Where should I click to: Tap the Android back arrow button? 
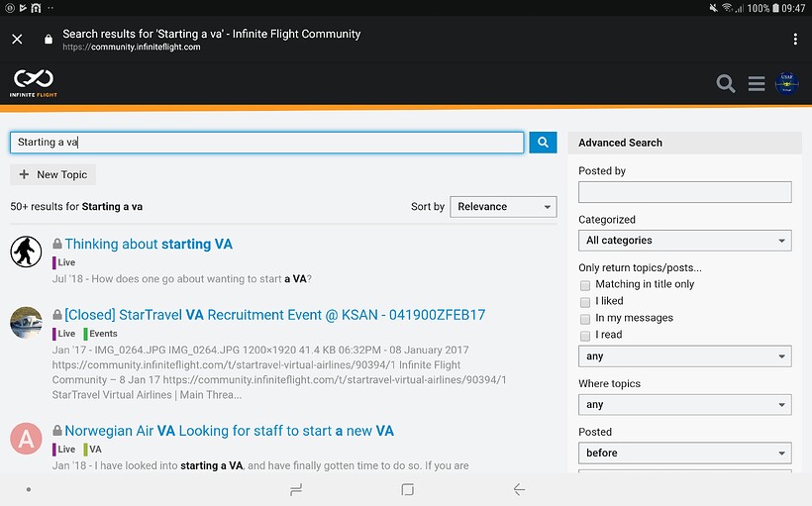(x=519, y=489)
